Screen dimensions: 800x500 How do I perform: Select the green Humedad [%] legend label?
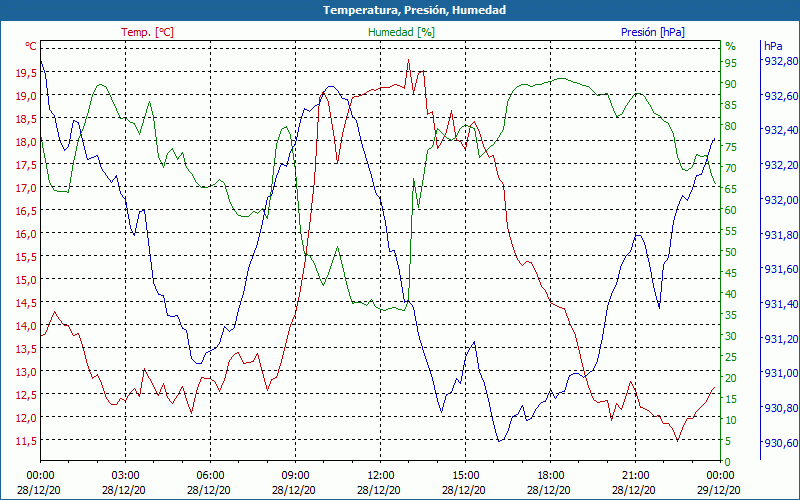402,32
